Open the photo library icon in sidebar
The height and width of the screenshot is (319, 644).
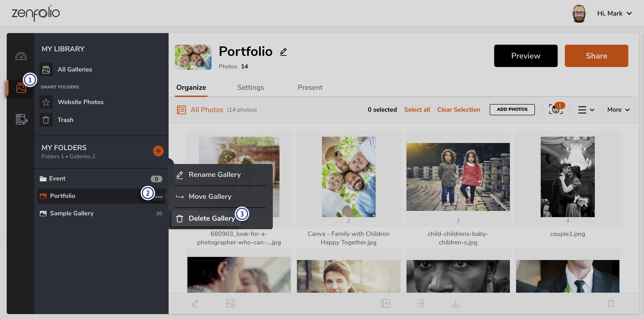tap(21, 88)
